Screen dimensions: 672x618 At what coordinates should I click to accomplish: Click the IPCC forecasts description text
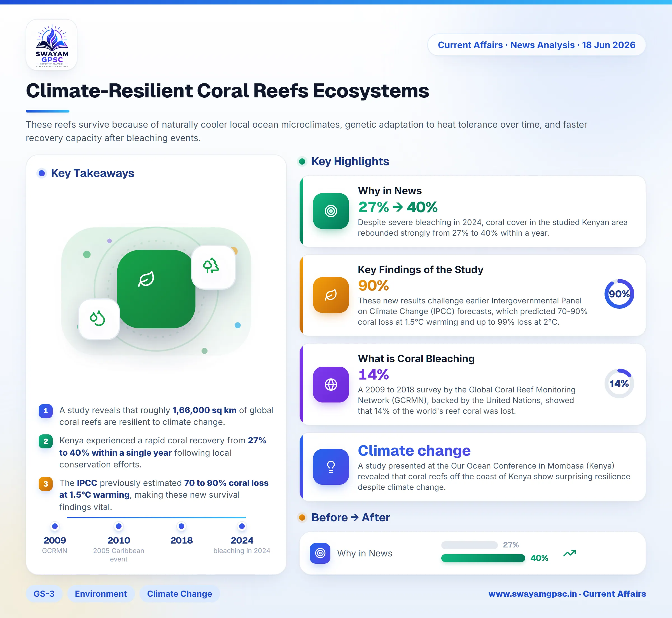point(472,312)
